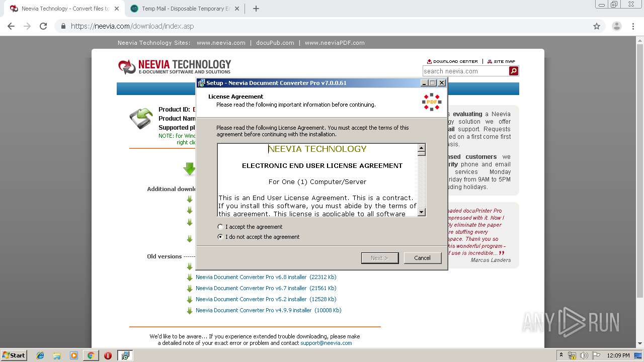Viewport: 644px width, 362px height.
Task: Close the Neevia Technology tab
Action: pos(116,9)
